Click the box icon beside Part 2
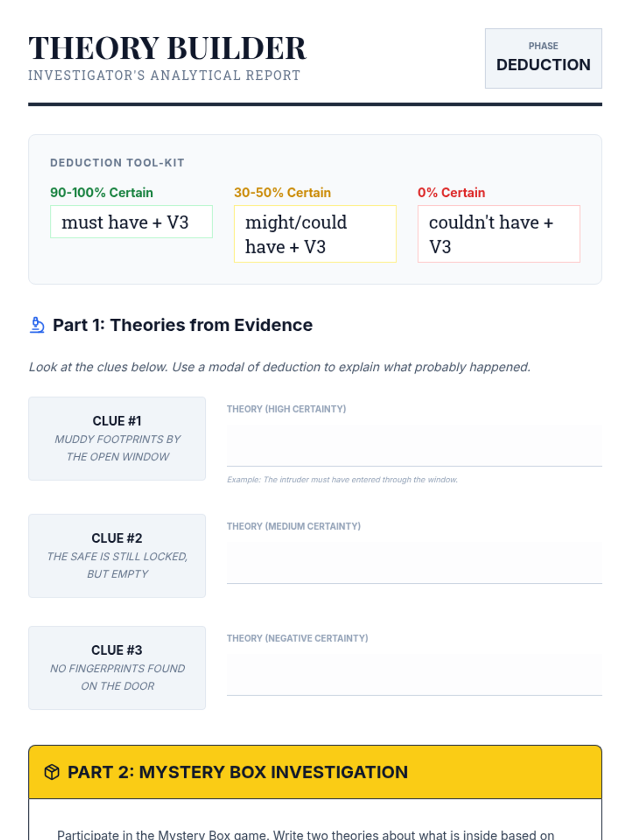 point(51,772)
